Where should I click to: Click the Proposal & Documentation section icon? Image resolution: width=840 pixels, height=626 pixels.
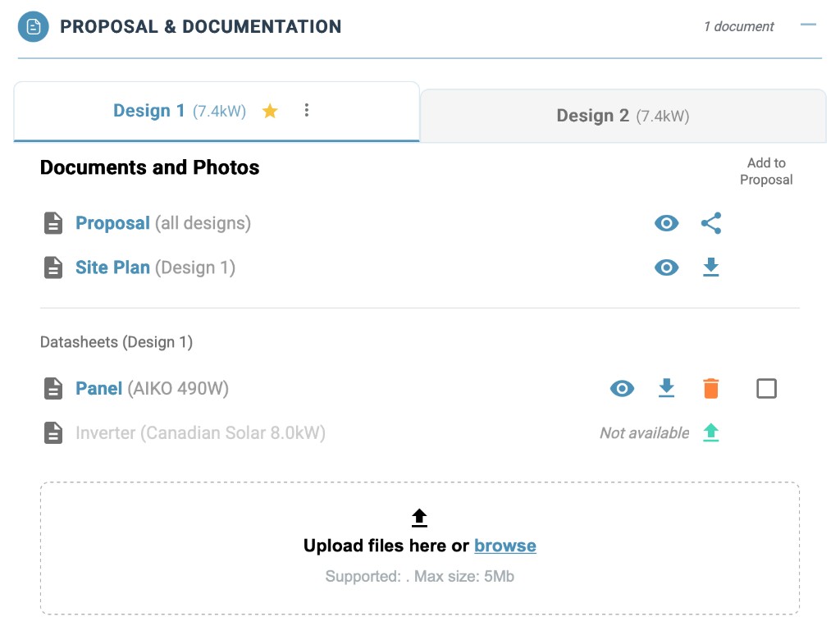coord(33,26)
